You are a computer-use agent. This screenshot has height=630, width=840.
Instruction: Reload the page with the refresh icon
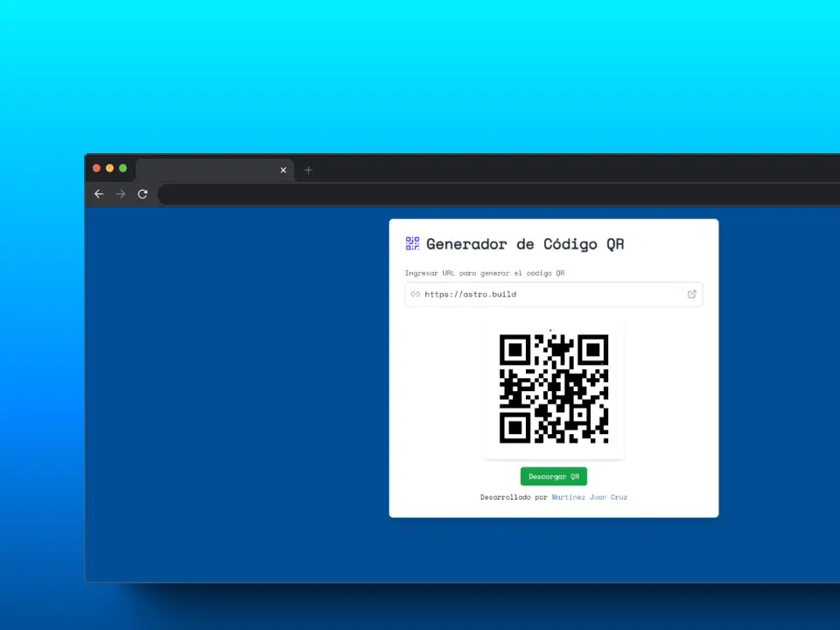(x=143, y=193)
